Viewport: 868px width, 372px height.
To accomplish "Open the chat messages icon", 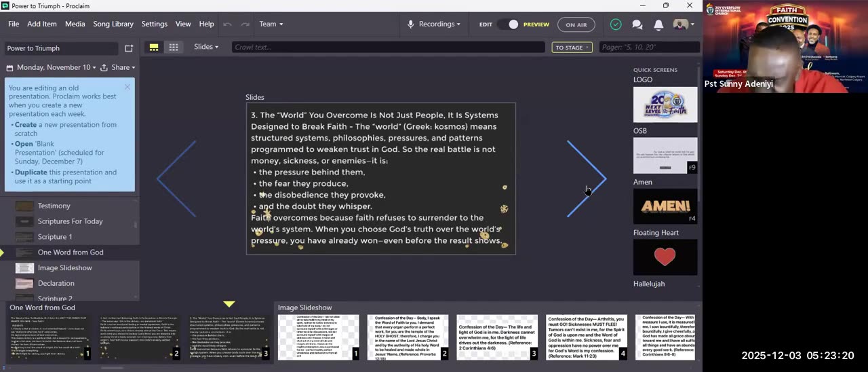I will pos(637,24).
